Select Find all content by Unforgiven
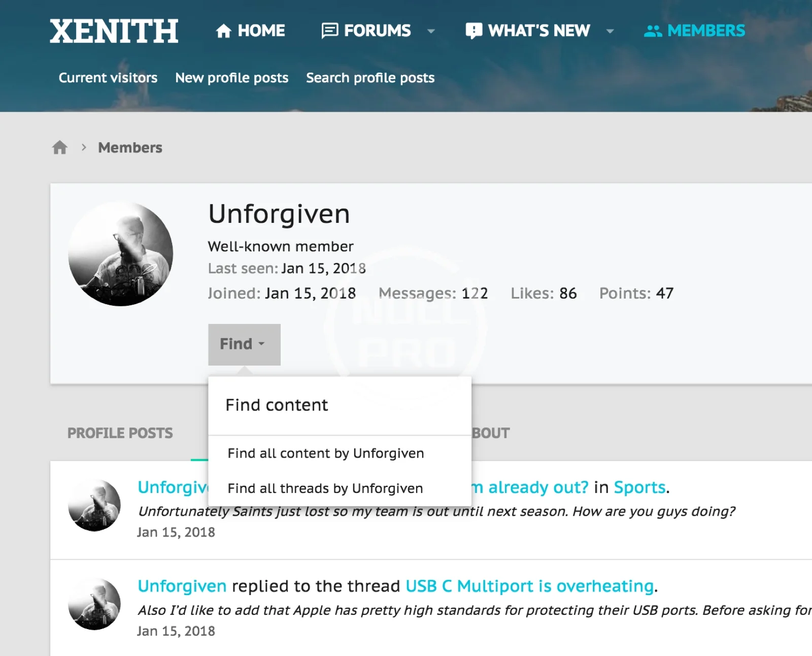Image resolution: width=812 pixels, height=656 pixels. click(x=326, y=453)
